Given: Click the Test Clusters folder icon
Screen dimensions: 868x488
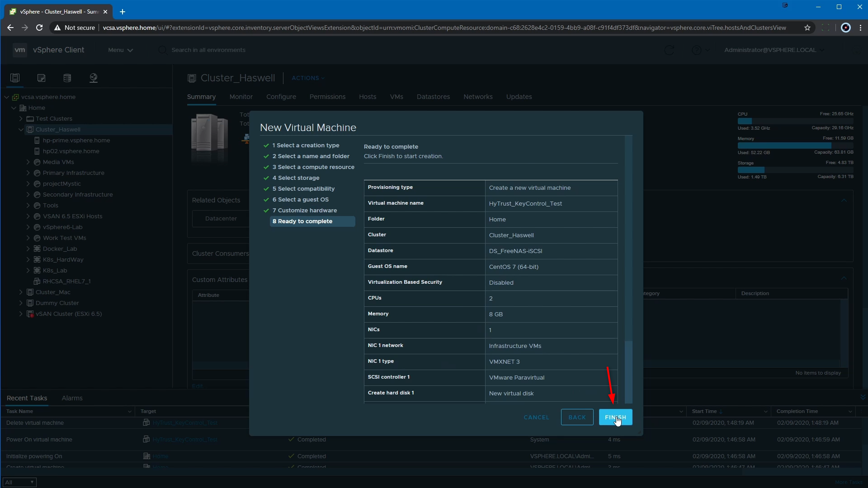Looking at the screenshot, I should 30,118.
